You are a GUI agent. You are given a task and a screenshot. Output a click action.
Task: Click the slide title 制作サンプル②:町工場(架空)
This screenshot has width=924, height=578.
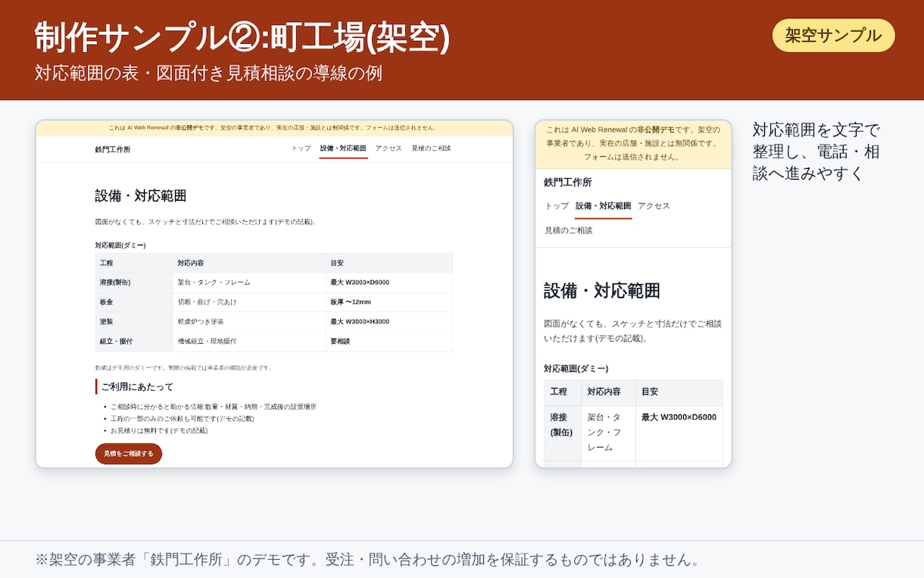pyautogui.click(x=242, y=38)
